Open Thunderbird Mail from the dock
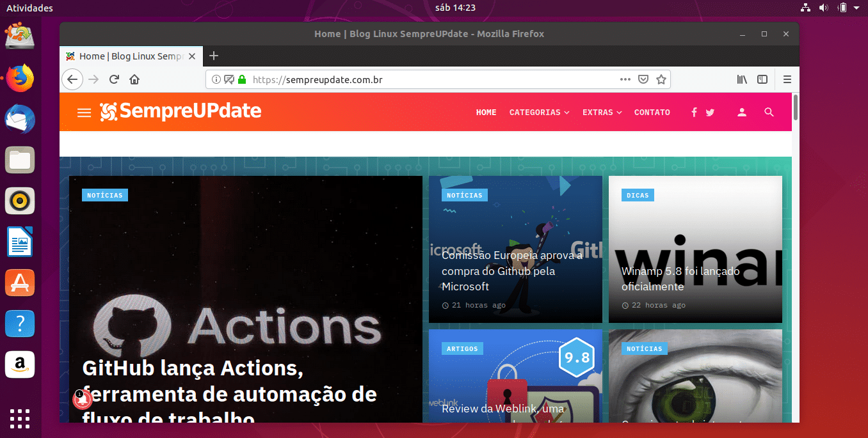Screen dimensions: 868x438 coord(20,119)
